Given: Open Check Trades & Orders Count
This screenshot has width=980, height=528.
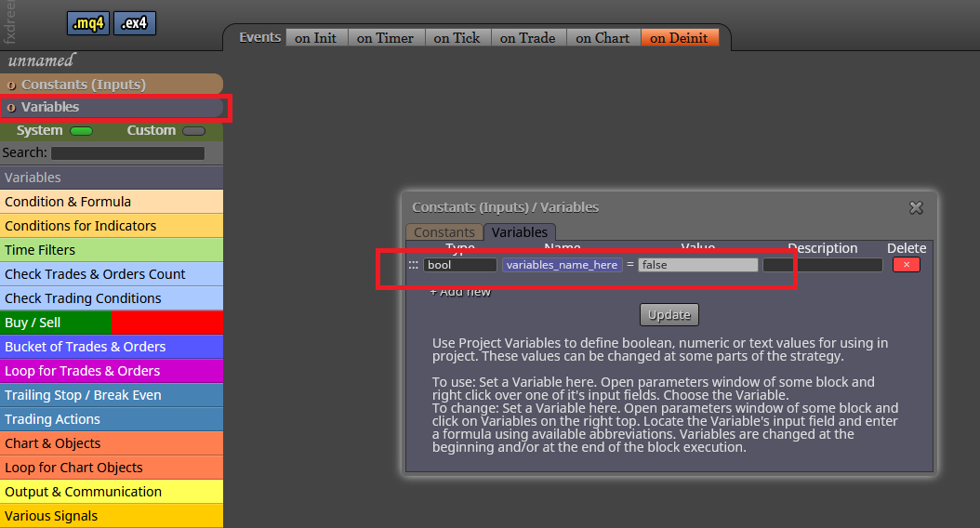Looking at the screenshot, I should 112,274.
